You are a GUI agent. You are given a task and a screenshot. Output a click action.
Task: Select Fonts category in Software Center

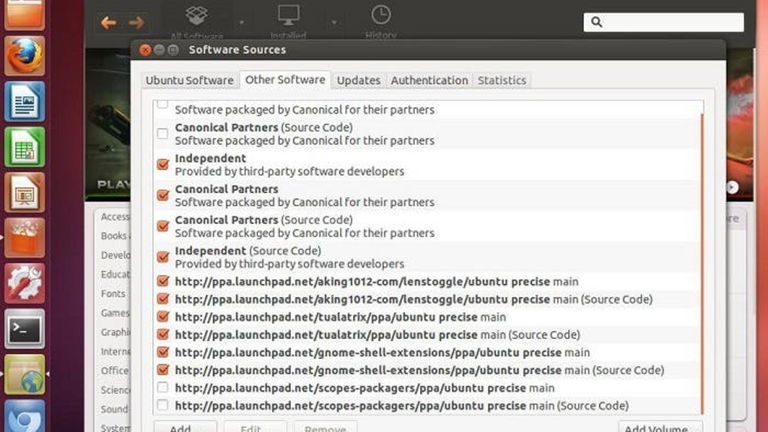(113, 293)
